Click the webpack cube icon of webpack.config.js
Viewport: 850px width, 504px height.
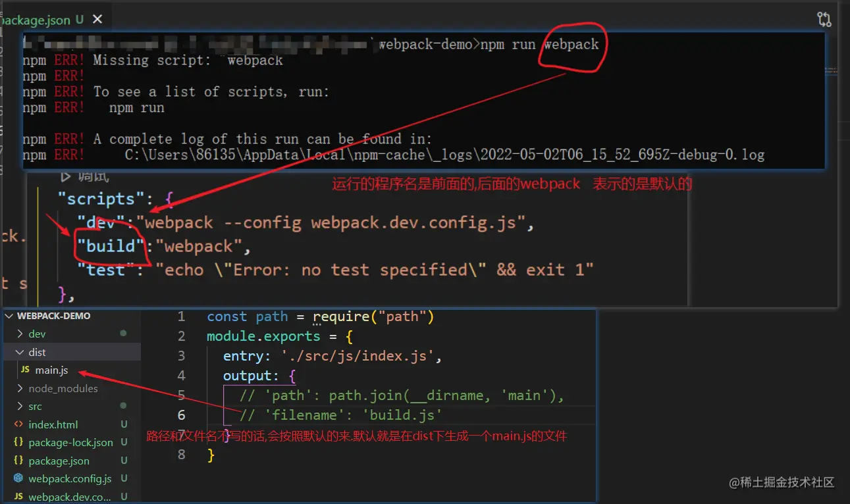(x=18, y=478)
